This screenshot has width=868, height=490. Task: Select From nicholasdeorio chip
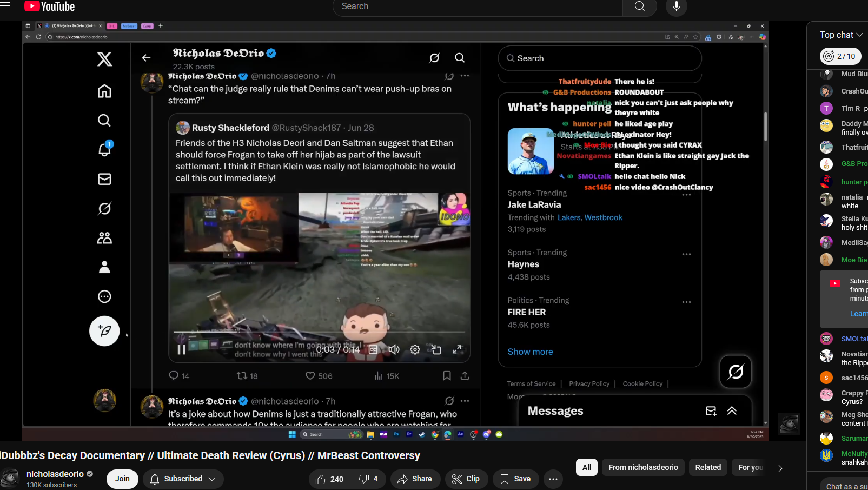(643, 467)
